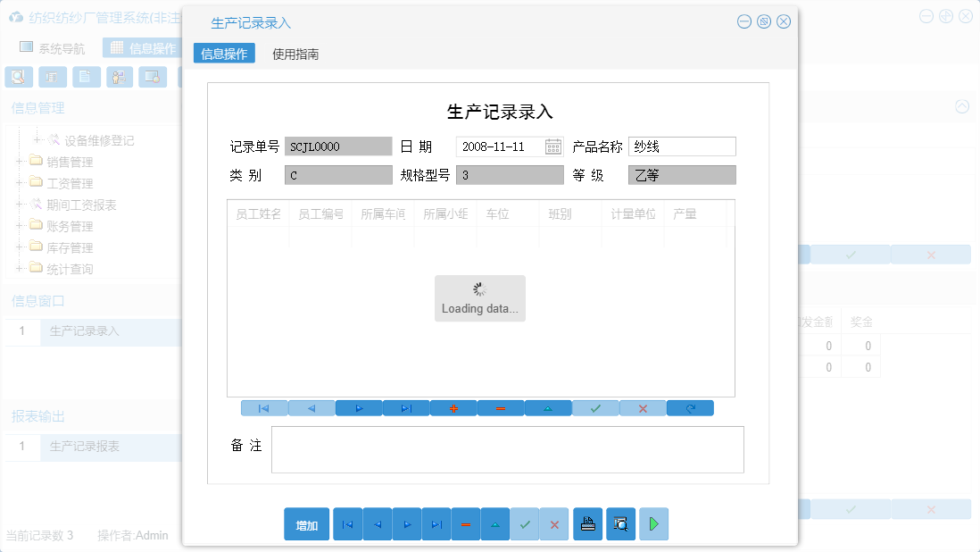
Task: Expand the 销售管理 tree node
Action: click(21, 161)
